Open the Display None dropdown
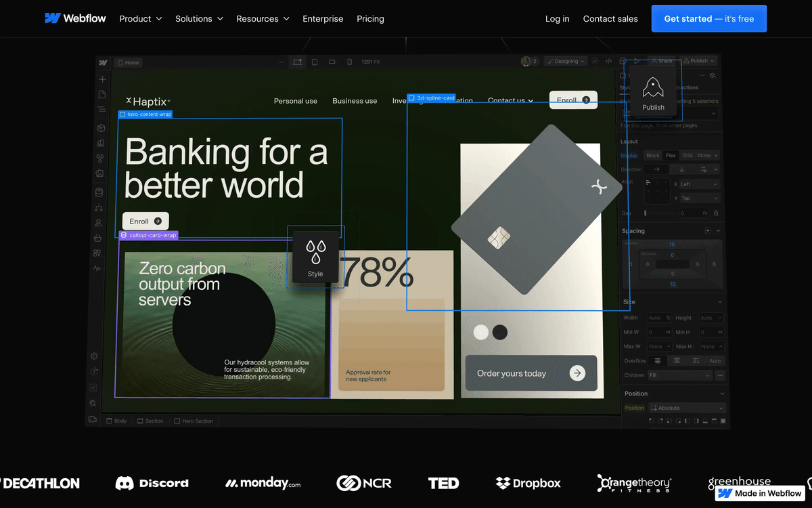 pos(708,155)
